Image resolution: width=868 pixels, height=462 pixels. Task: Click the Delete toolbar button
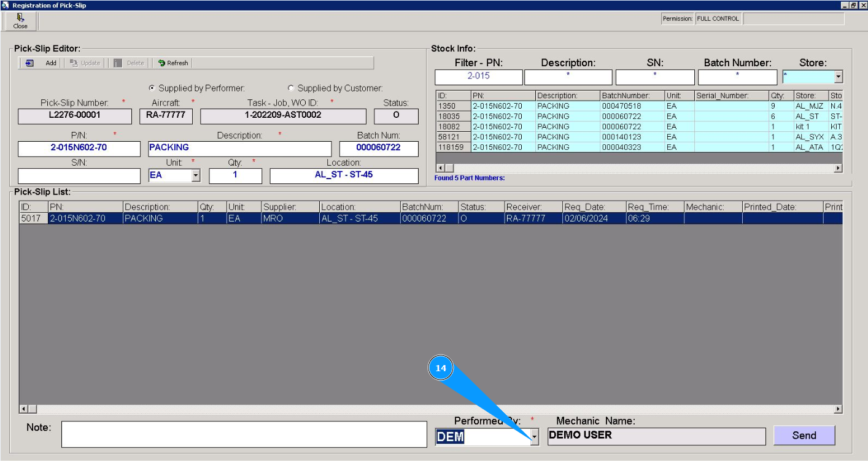pyautogui.click(x=129, y=63)
